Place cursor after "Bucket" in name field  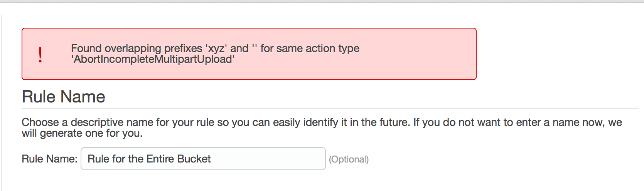tap(211, 159)
